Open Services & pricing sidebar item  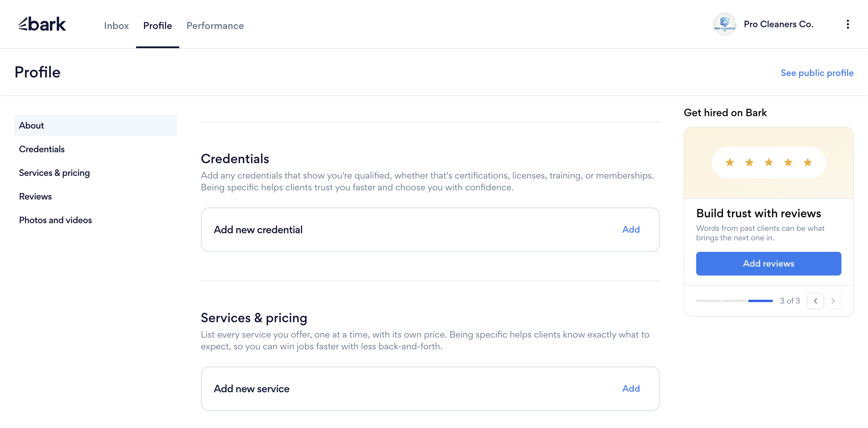click(x=96, y=173)
